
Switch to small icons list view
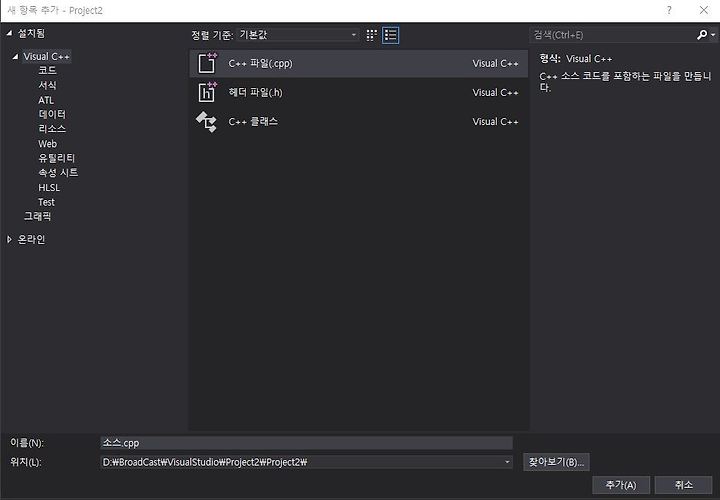(390, 35)
